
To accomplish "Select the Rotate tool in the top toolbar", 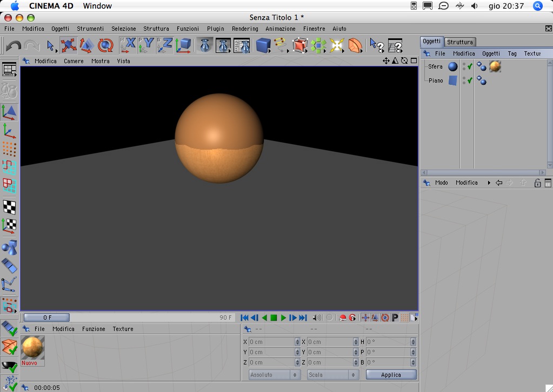I will pyautogui.click(x=105, y=45).
